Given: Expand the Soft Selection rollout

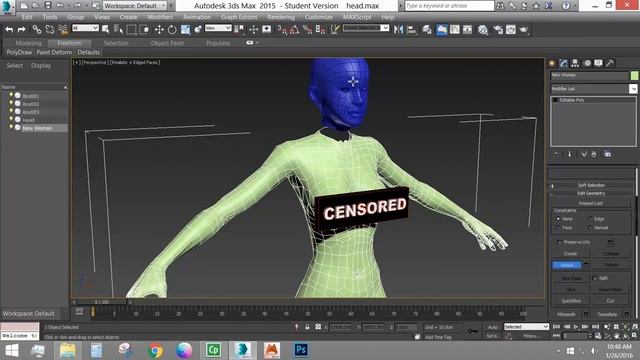Looking at the screenshot, I should (591, 185).
